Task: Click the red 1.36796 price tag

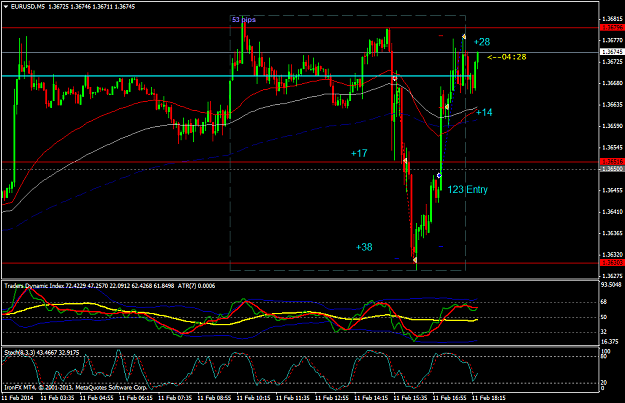Action: coord(611,28)
